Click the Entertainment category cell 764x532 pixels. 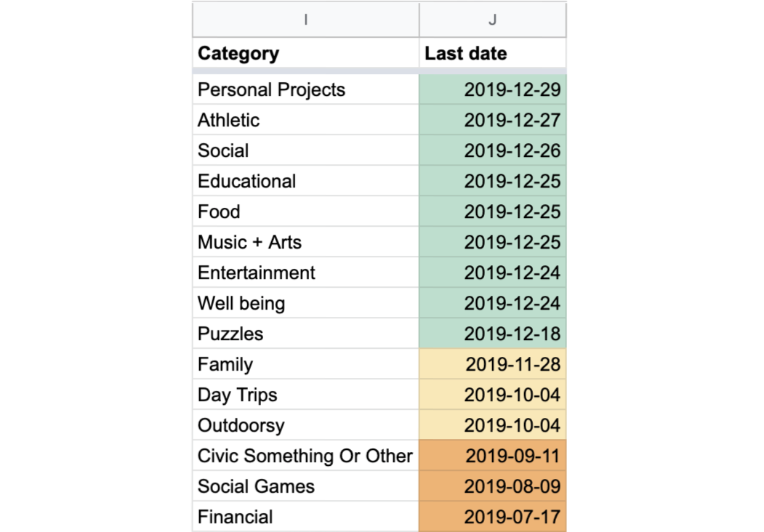tap(305, 273)
